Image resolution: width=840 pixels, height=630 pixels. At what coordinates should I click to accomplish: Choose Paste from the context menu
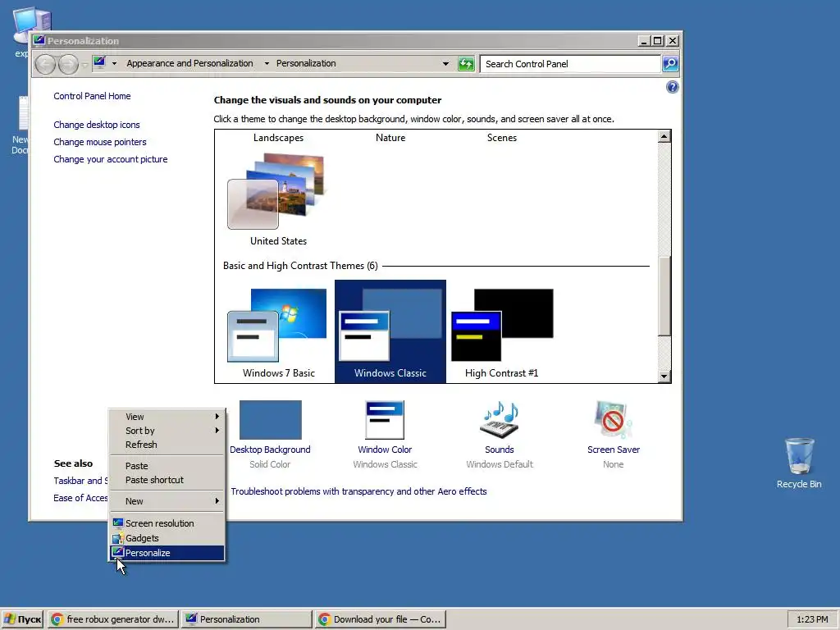click(167, 466)
